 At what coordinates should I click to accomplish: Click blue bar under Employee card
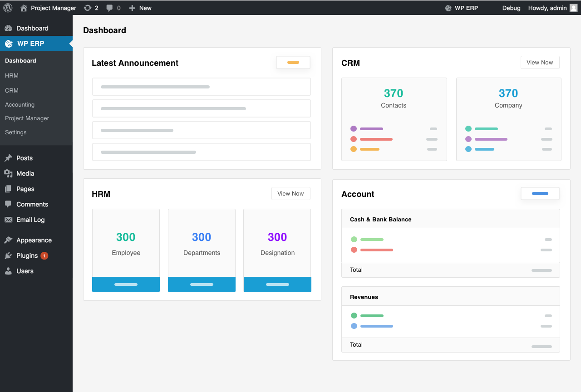click(126, 284)
